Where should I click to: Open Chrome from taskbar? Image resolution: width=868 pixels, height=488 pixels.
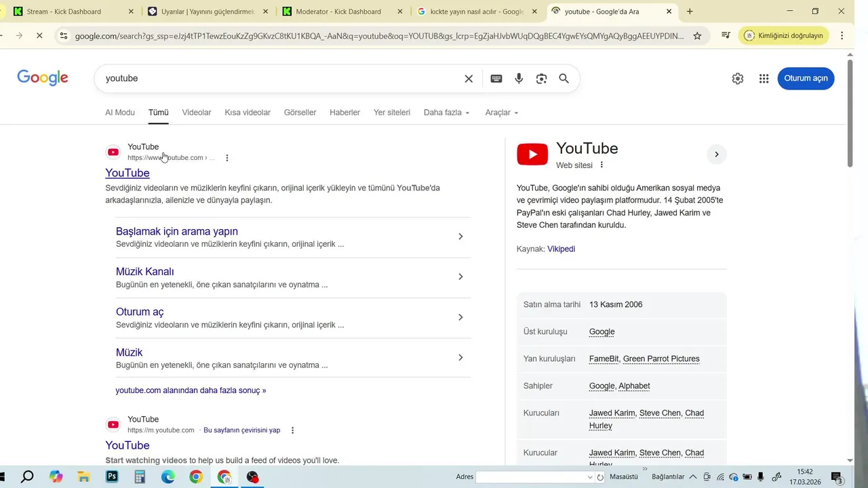click(x=196, y=477)
